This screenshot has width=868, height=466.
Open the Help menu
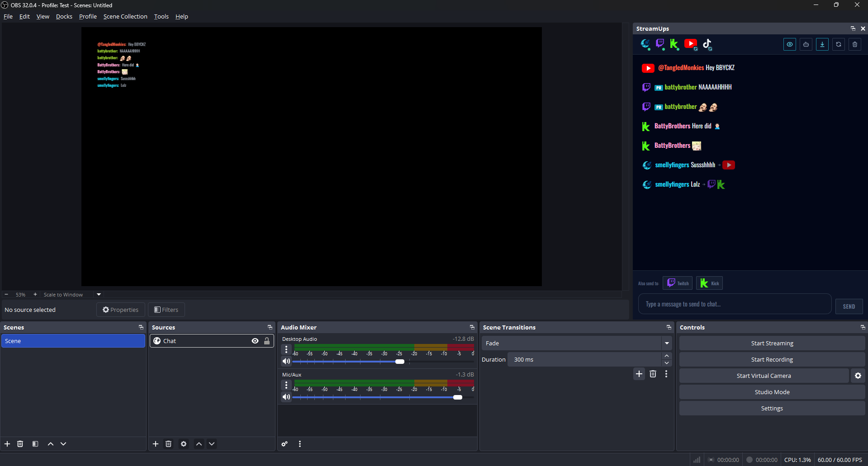[182, 16]
